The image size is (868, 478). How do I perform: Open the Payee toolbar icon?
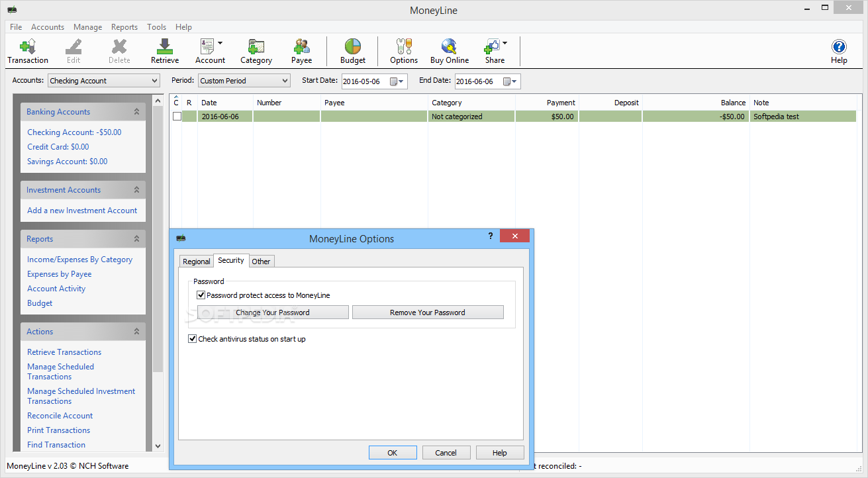[302, 47]
